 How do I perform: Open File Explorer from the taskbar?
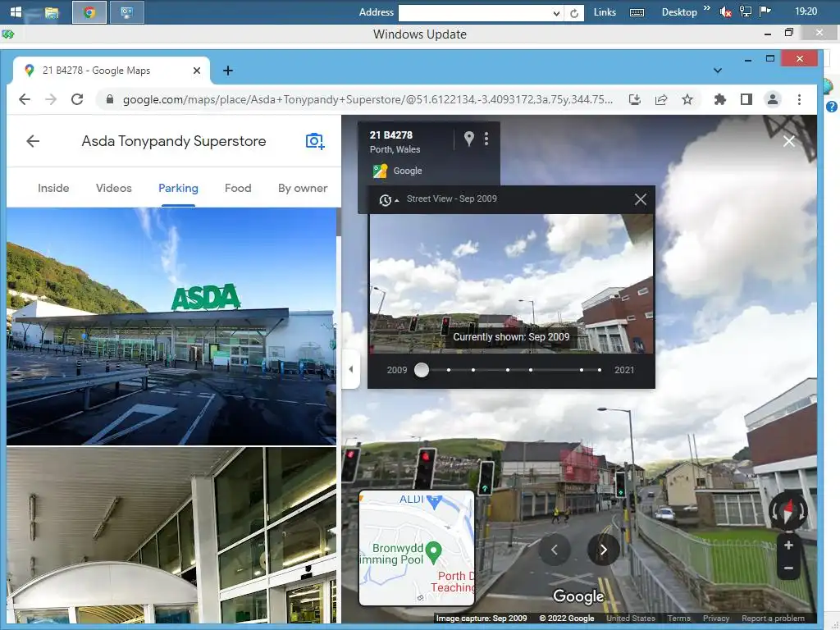[x=52, y=12]
